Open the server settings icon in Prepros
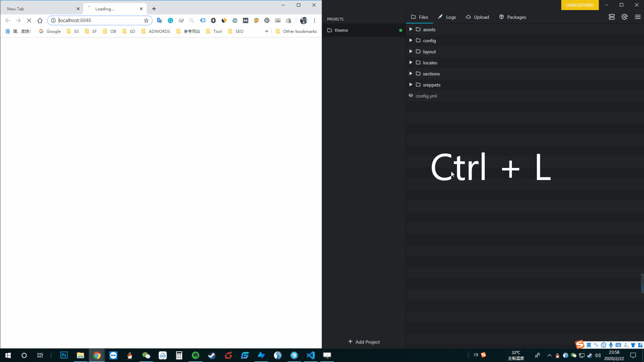This screenshot has height=362, width=644. [x=611, y=17]
